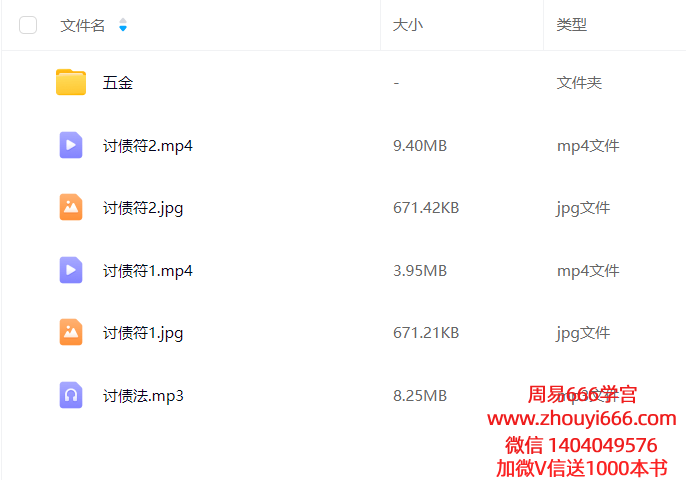Open the 五金 folder name
This screenshot has width=686, height=480.
[x=118, y=83]
